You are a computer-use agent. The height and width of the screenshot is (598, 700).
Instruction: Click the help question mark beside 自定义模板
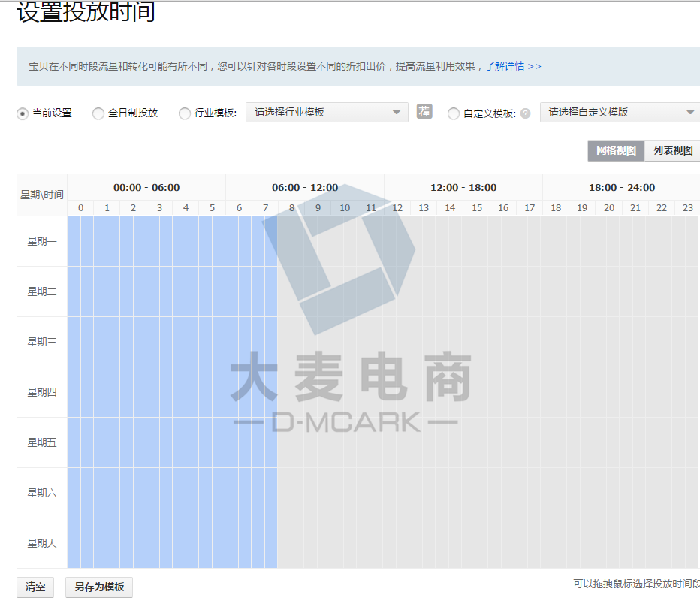(x=525, y=113)
